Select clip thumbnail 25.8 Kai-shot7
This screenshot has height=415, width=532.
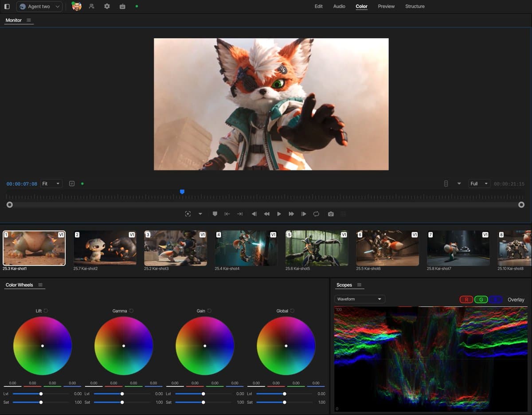pos(458,248)
